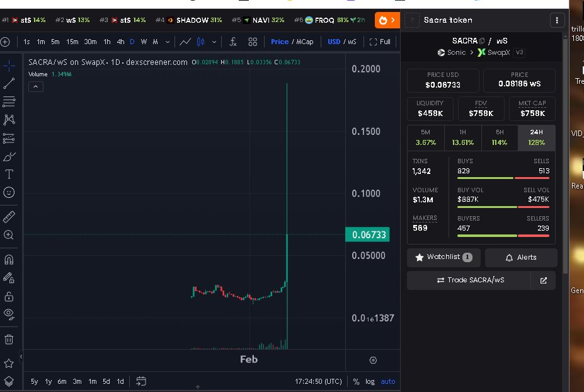Click the add symbol plus icon
Viewport: 584px width, 392px height.
coord(5,42)
